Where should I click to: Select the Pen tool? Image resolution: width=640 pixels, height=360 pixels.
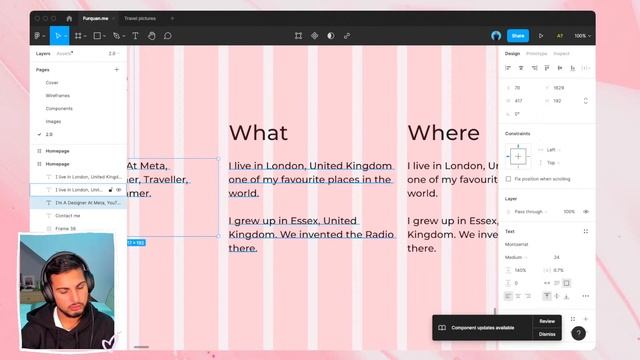pos(116,36)
